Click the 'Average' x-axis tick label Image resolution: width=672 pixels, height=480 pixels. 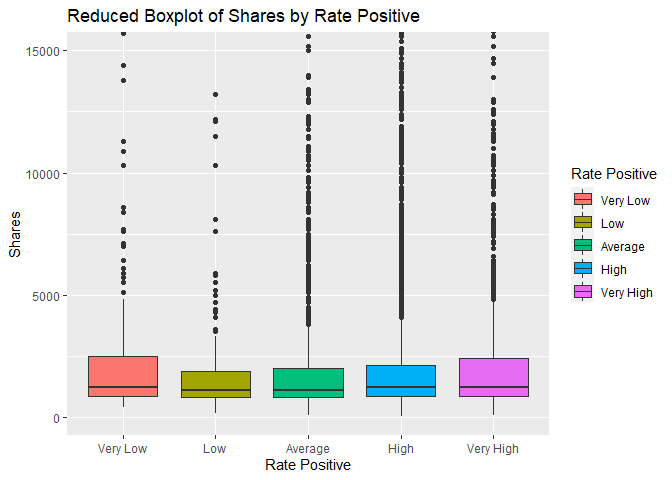(307, 448)
